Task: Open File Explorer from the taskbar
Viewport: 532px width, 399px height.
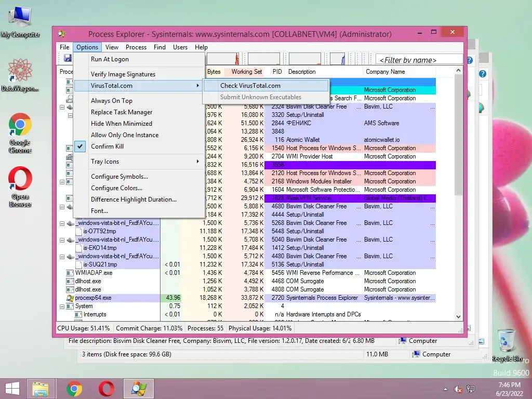Action: point(41,389)
